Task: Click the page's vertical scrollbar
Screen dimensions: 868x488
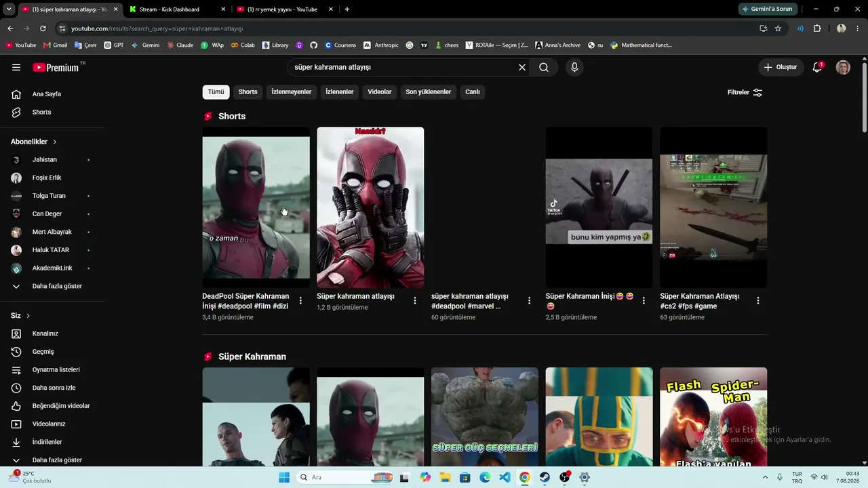Action: (864, 98)
